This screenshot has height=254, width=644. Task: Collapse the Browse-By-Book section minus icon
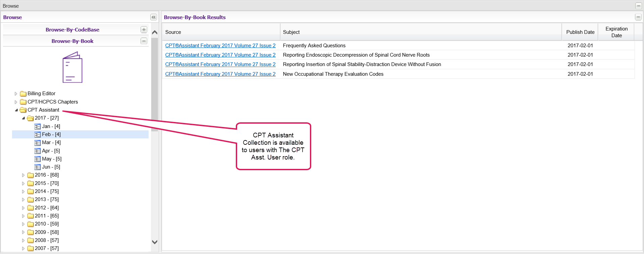pyautogui.click(x=144, y=41)
